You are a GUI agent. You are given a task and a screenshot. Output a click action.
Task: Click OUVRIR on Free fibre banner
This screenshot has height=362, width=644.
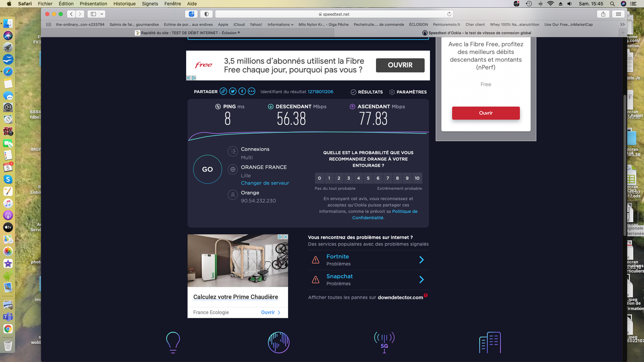400,65
